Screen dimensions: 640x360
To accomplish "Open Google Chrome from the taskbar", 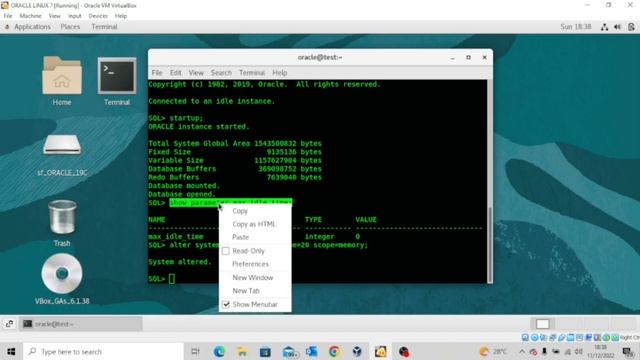I will 334,351.
